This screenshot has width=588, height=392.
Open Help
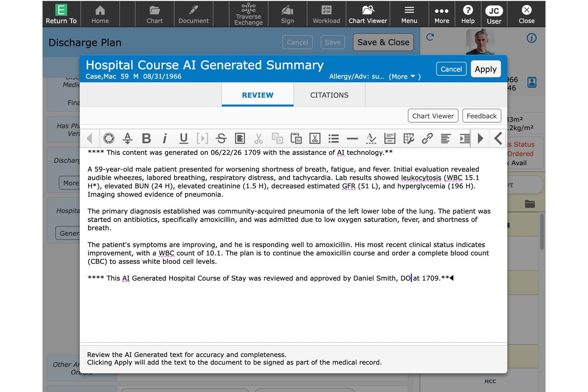[468, 14]
